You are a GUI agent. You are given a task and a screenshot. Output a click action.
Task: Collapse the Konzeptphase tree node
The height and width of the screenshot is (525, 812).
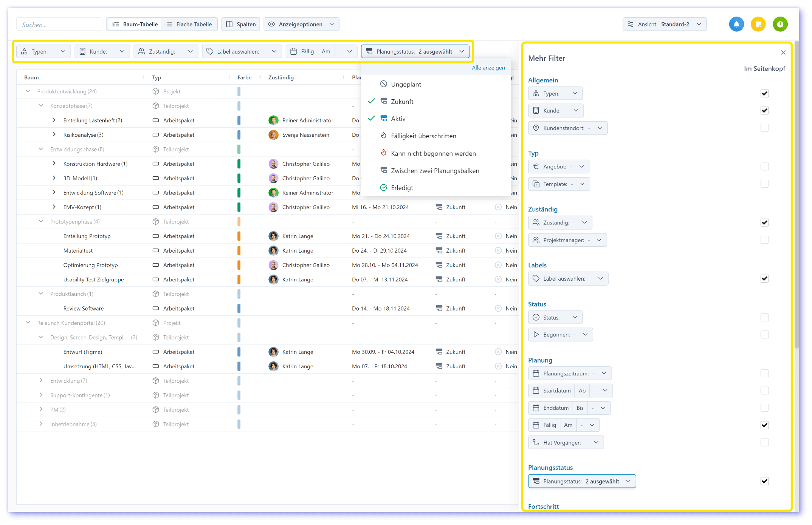pyautogui.click(x=41, y=106)
